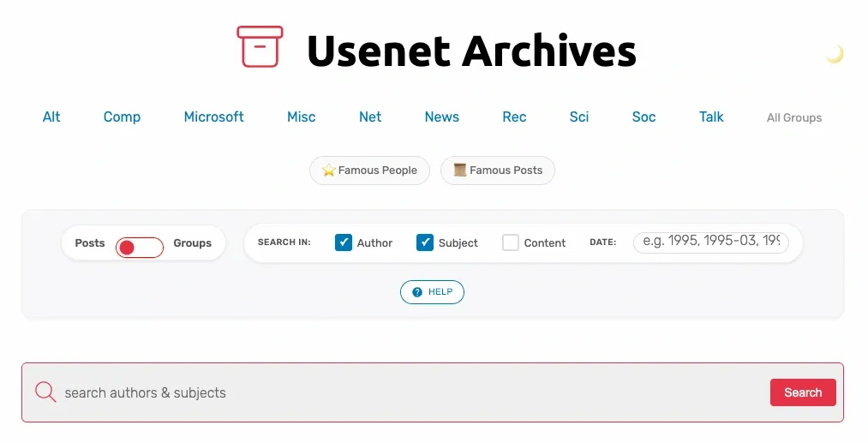The image size is (868, 443).
Task: View All Groups link
Action: pos(794,118)
